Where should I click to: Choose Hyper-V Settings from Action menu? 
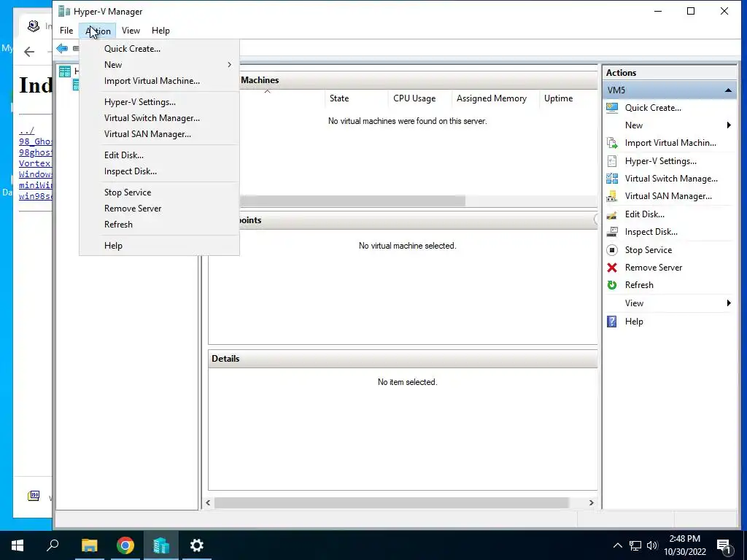coord(159,102)
